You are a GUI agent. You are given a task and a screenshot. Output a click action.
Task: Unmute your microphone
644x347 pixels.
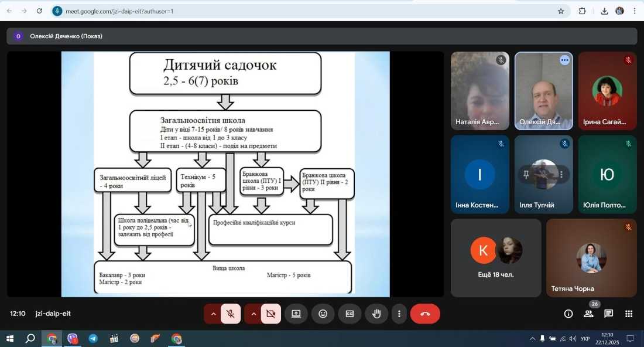(231, 314)
